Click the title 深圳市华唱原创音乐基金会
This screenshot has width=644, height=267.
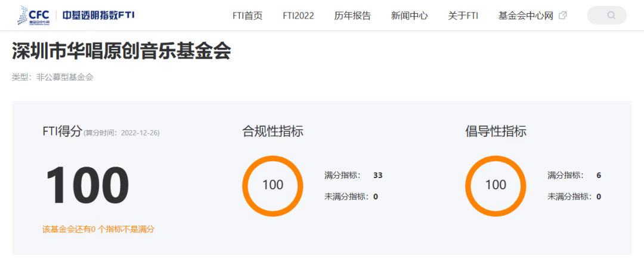[122, 51]
